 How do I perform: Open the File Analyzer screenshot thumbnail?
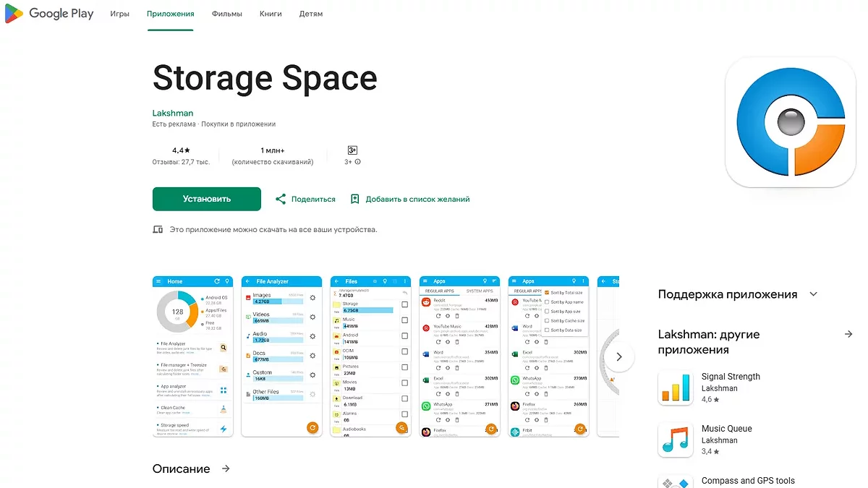(281, 356)
